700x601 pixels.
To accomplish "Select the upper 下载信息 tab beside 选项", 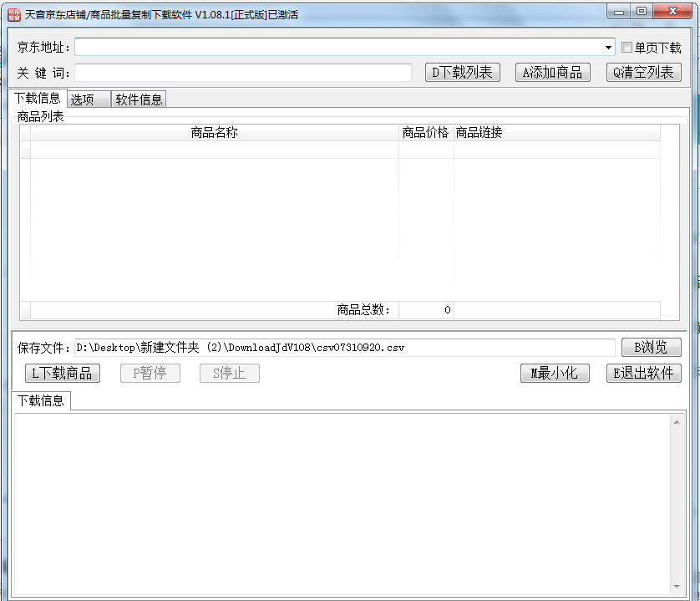I will [x=38, y=98].
